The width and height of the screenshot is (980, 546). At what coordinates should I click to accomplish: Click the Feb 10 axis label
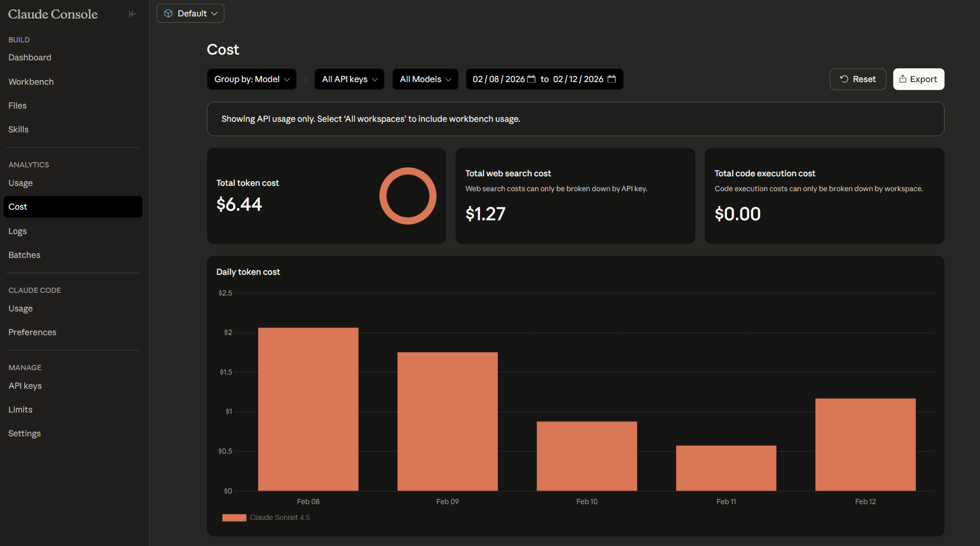tap(587, 502)
